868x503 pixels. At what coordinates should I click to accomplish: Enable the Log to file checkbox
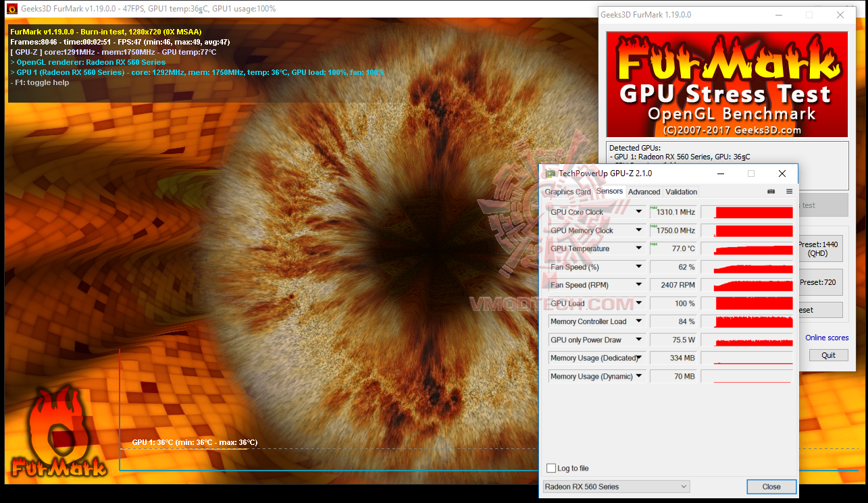click(x=551, y=469)
